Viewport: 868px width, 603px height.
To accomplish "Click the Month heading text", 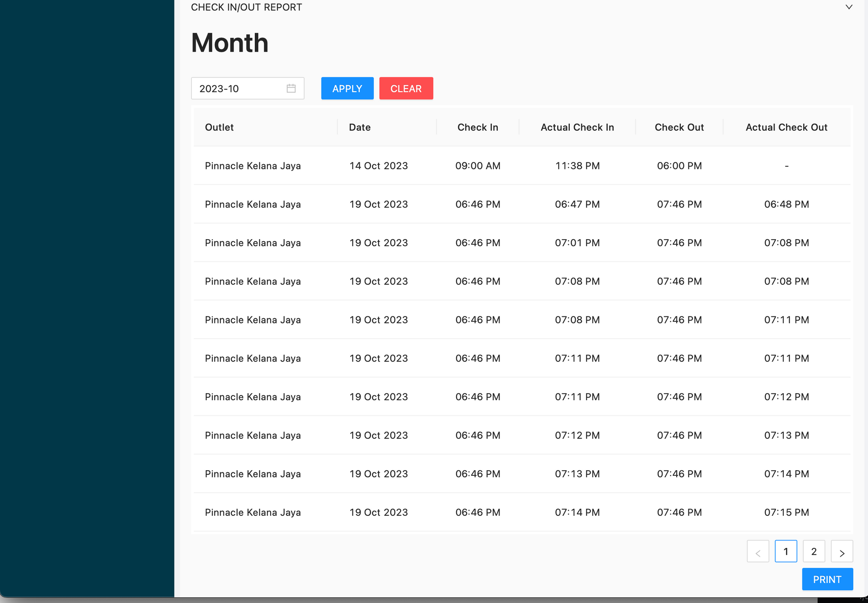I will 230,43.
